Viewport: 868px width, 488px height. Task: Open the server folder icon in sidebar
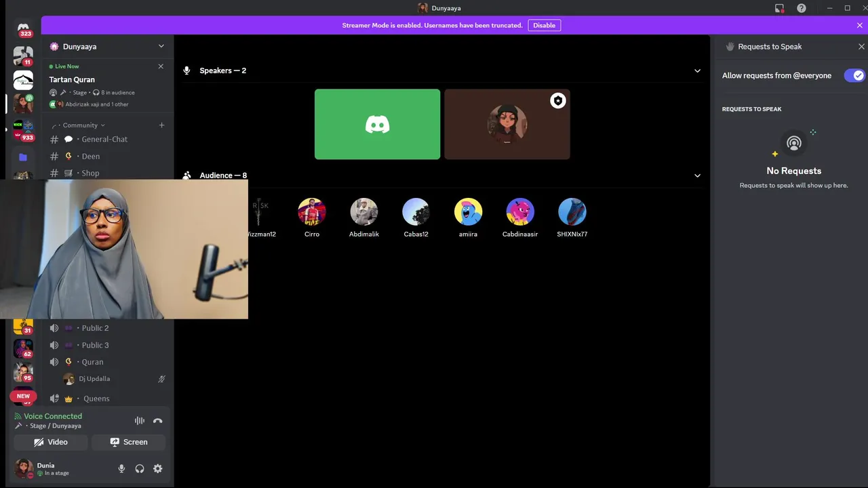tap(23, 157)
